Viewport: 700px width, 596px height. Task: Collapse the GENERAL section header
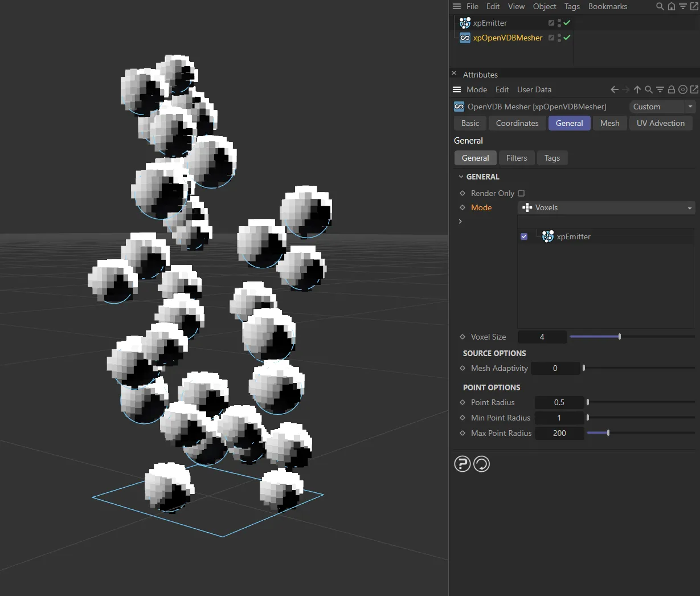(x=461, y=177)
